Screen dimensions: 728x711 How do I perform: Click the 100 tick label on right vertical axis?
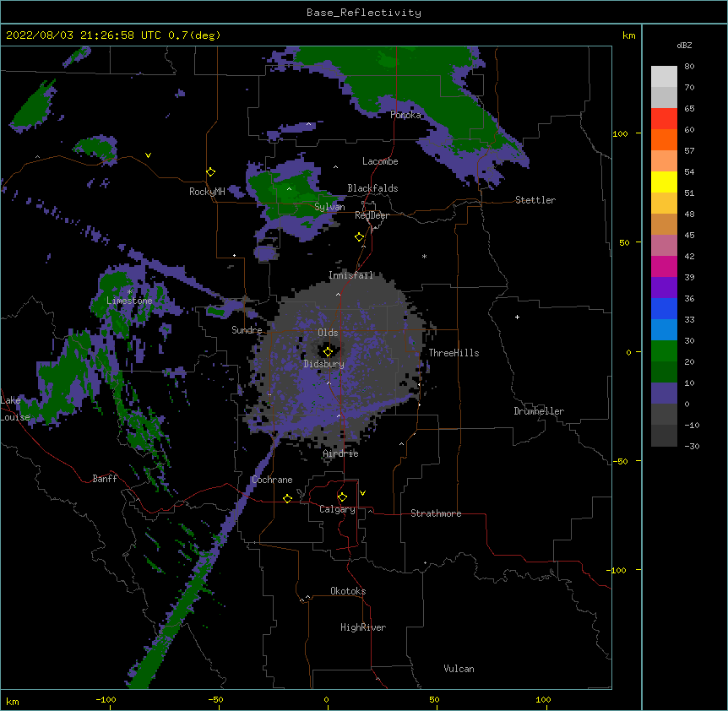[x=620, y=133]
